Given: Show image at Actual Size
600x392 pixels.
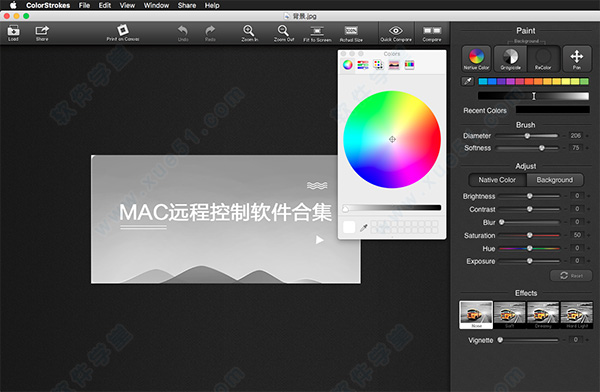Looking at the screenshot, I should click(x=351, y=33).
